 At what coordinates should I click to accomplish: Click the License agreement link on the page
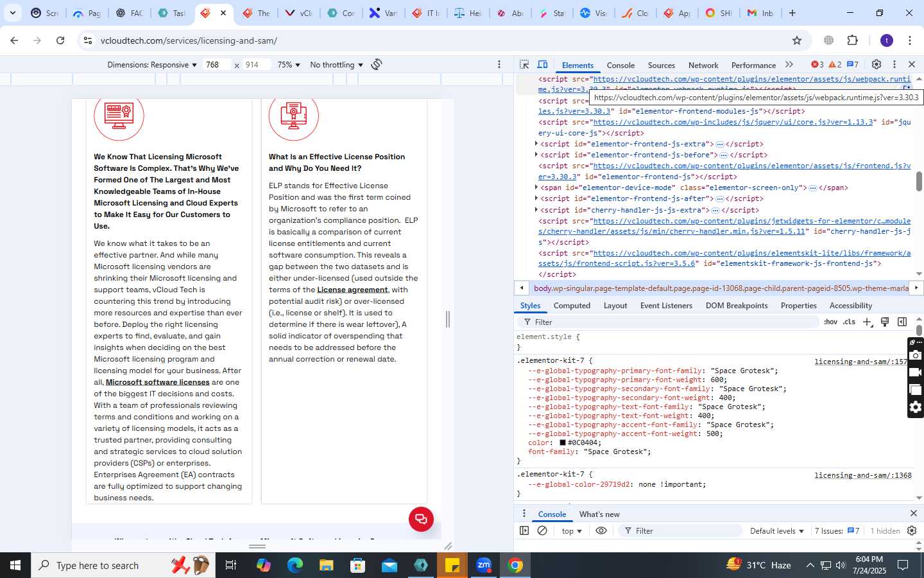click(352, 290)
